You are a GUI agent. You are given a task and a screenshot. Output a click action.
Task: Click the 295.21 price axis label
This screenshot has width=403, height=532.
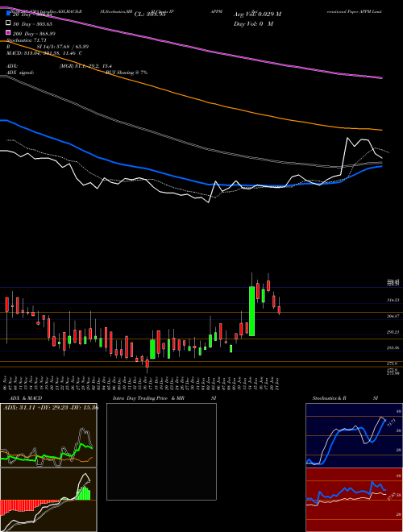393,332
